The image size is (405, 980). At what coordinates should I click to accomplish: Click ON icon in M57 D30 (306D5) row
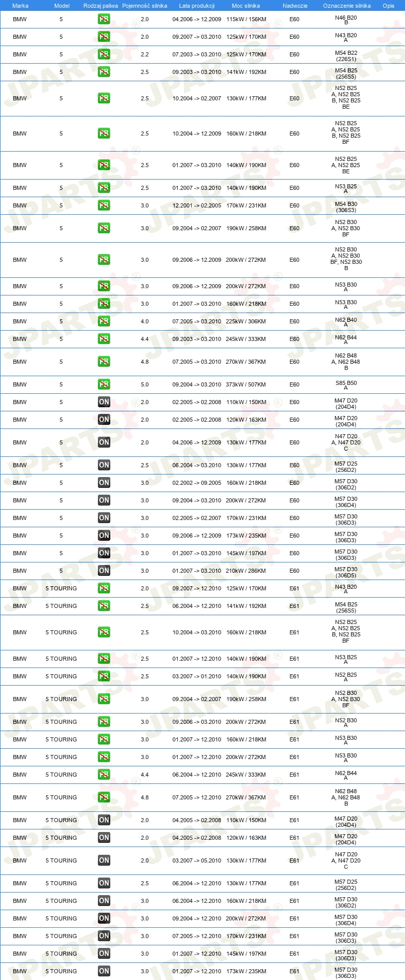pos(104,571)
